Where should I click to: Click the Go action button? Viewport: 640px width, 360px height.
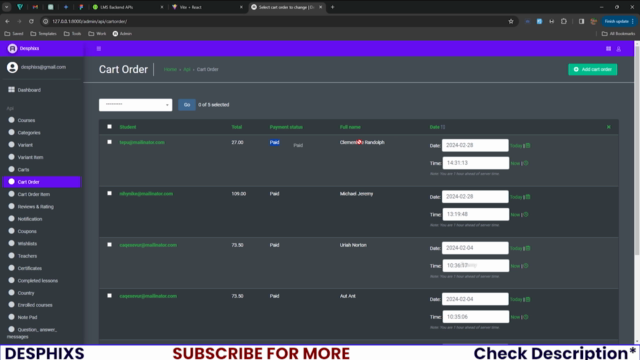[x=187, y=105]
